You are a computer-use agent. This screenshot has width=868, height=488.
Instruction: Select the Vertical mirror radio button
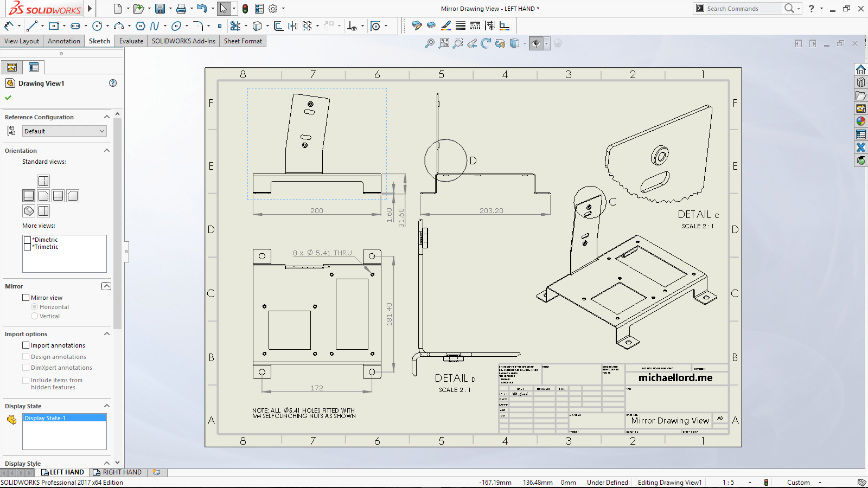(34, 316)
